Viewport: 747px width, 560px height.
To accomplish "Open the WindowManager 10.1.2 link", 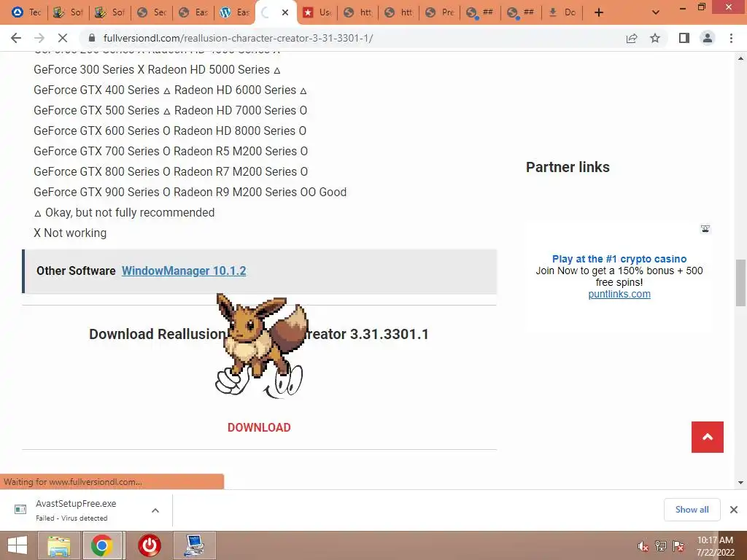I will pyautogui.click(x=184, y=271).
